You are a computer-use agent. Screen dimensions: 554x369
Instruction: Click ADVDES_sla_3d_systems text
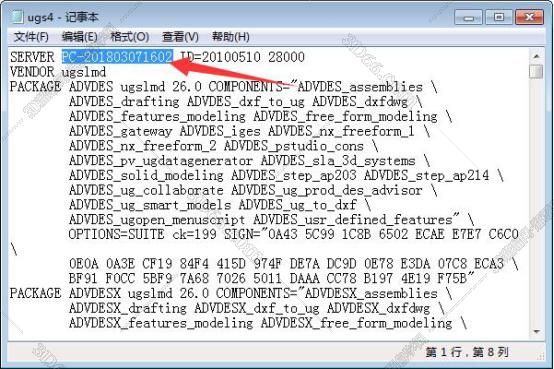coord(338,161)
